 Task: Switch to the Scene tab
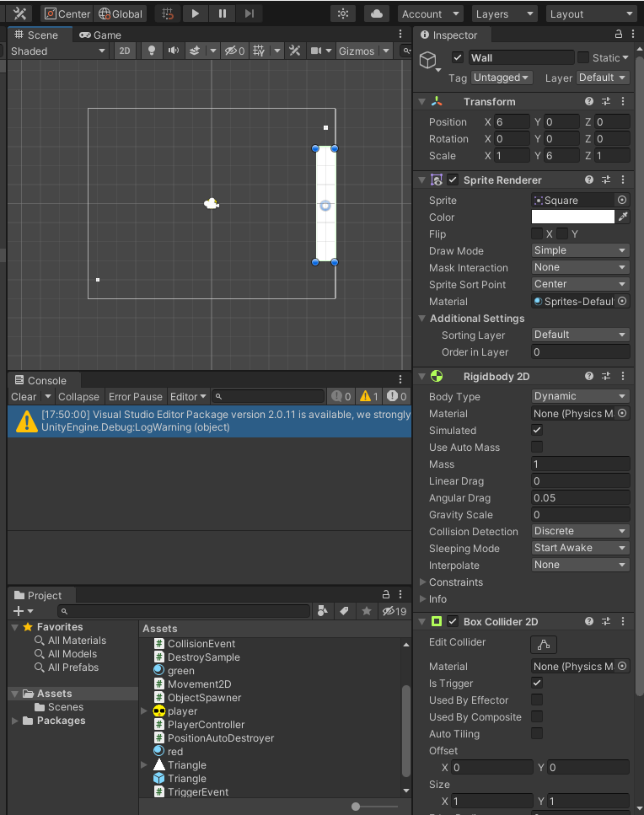pyautogui.click(x=36, y=35)
